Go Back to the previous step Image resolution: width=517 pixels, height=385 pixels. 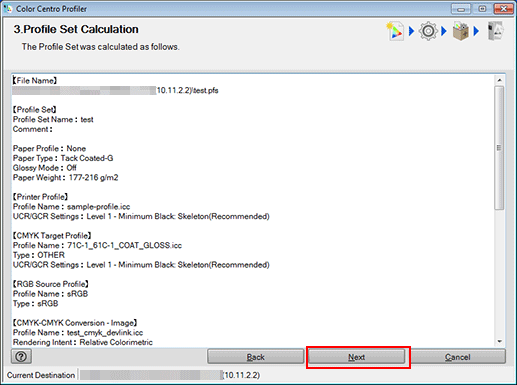point(255,357)
